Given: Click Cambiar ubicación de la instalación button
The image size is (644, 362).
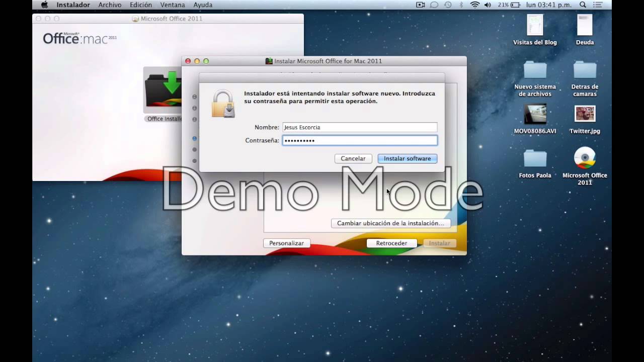Looking at the screenshot, I should (390, 223).
